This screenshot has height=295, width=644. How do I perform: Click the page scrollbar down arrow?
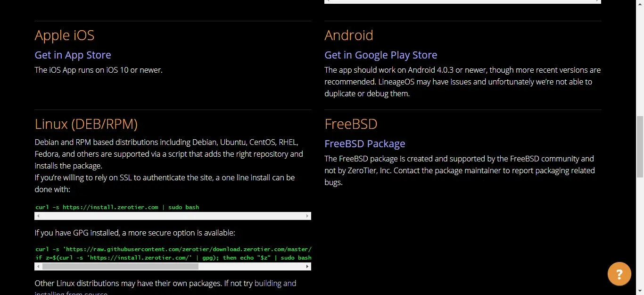point(640,291)
